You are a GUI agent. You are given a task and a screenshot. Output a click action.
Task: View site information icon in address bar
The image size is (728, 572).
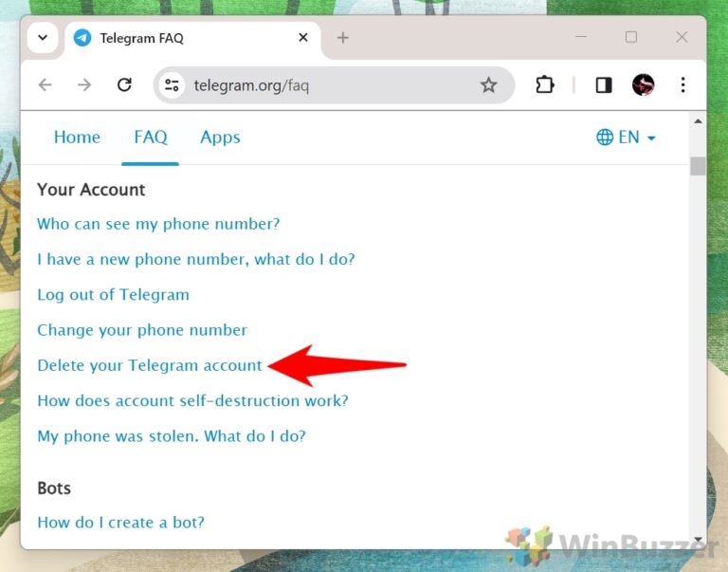[172, 85]
